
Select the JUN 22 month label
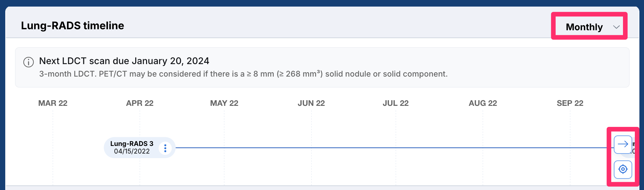[311, 103]
